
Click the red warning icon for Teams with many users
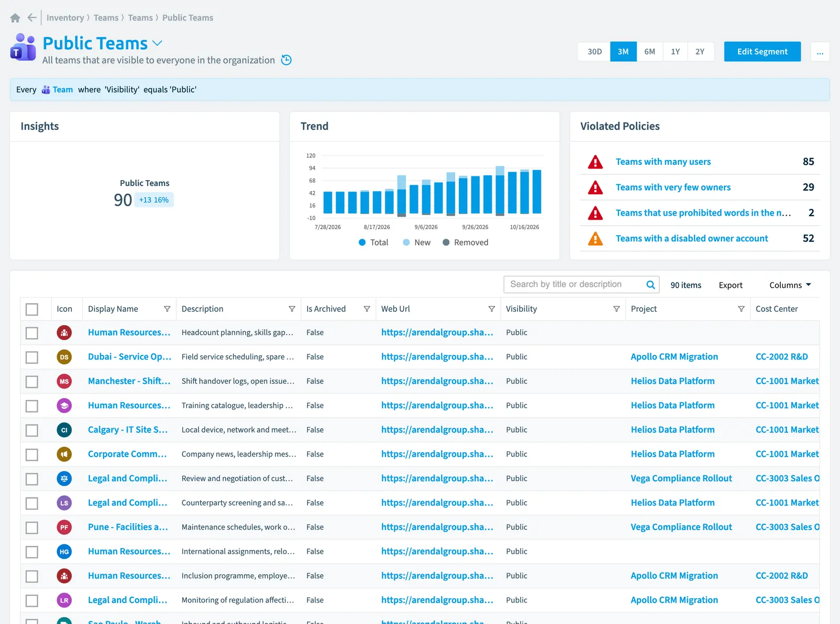coord(595,162)
